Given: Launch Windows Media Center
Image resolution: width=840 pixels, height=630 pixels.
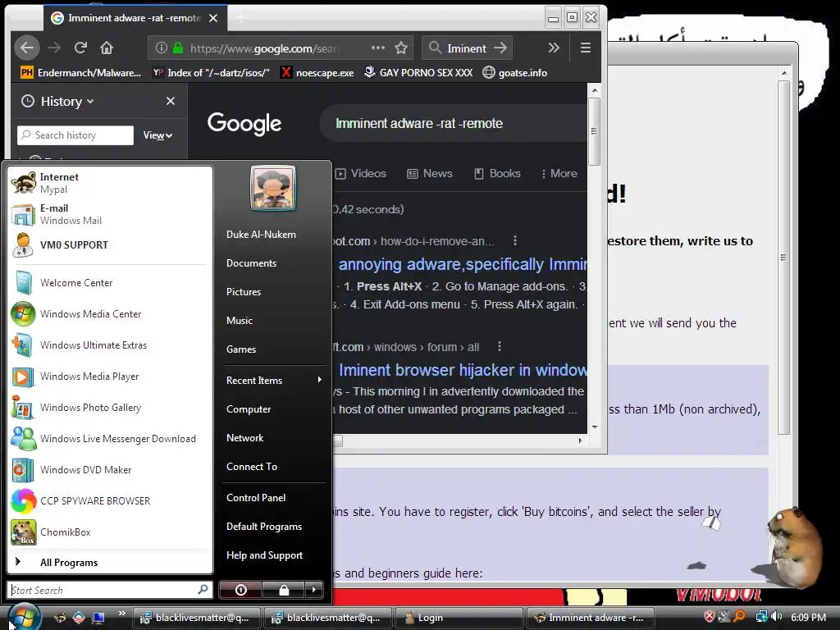Looking at the screenshot, I should 110,314.
